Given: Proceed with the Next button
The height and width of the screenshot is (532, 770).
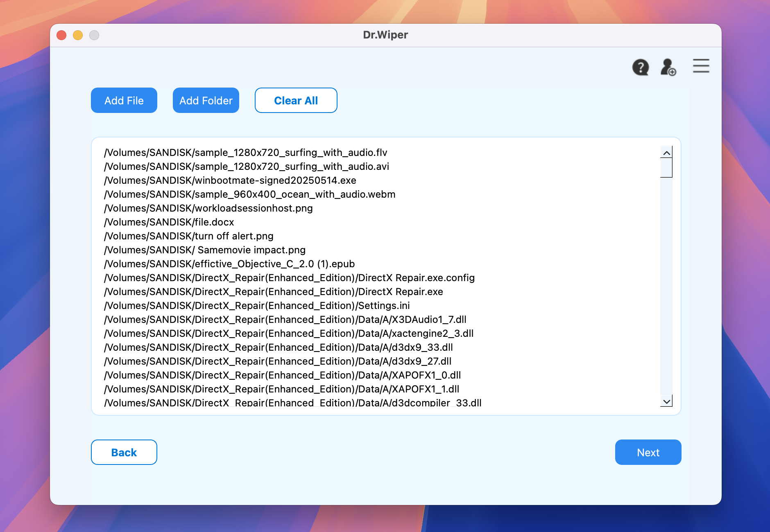Looking at the screenshot, I should tap(648, 452).
